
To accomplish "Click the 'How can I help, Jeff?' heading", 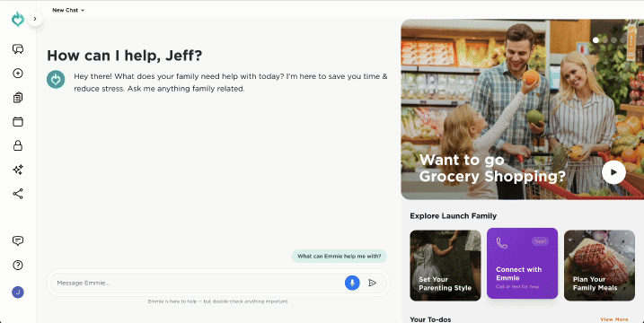I will pos(125,56).
